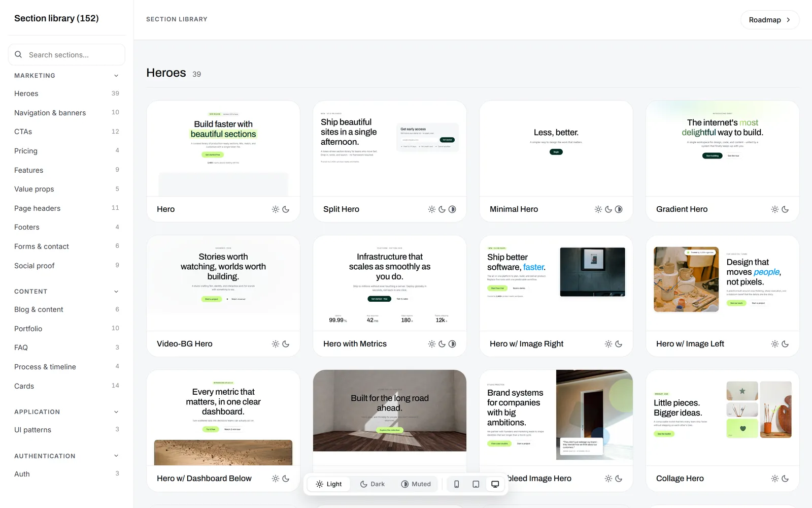The image size is (812, 508).
Task: Click the sun icon on Hero w/ Image Left
Action: [775, 344]
